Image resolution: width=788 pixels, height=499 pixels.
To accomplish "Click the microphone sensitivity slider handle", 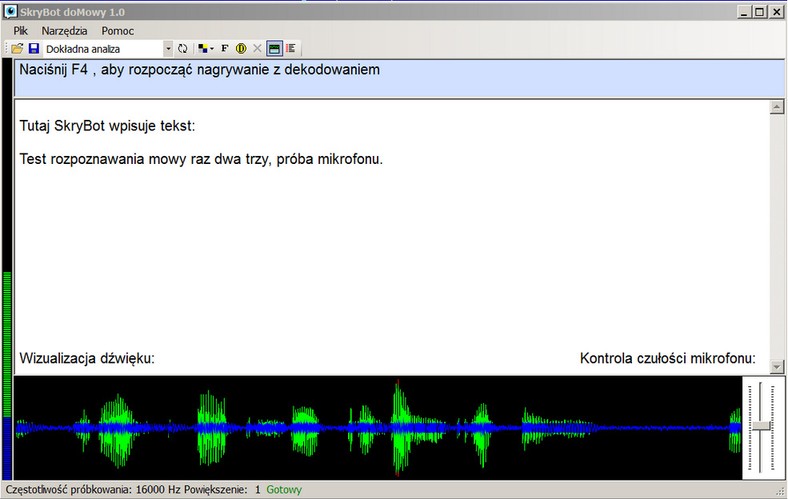I will 762,426.
